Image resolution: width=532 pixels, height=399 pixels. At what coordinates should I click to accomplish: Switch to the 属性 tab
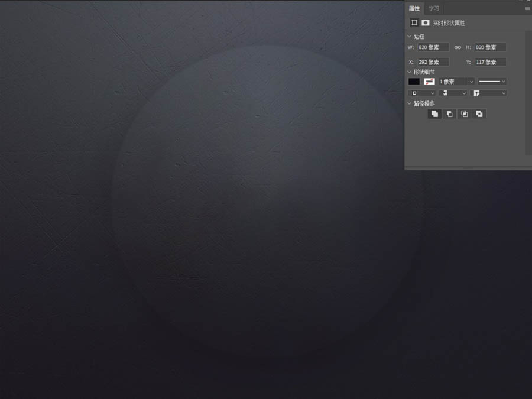click(414, 8)
